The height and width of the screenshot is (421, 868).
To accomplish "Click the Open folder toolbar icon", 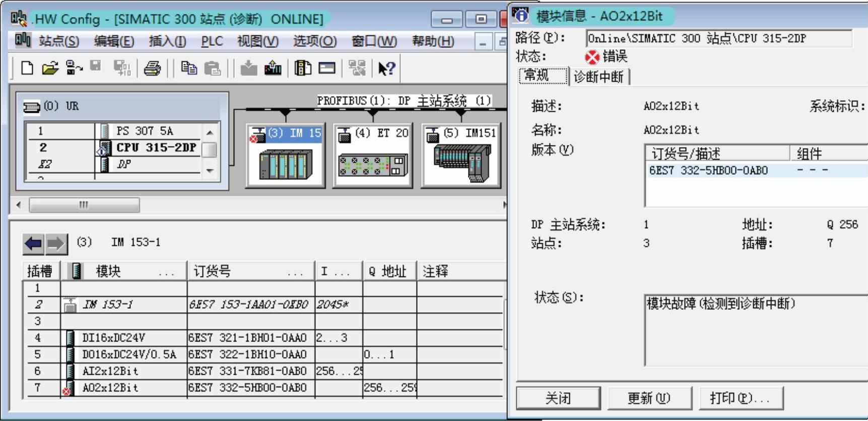I will 49,68.
